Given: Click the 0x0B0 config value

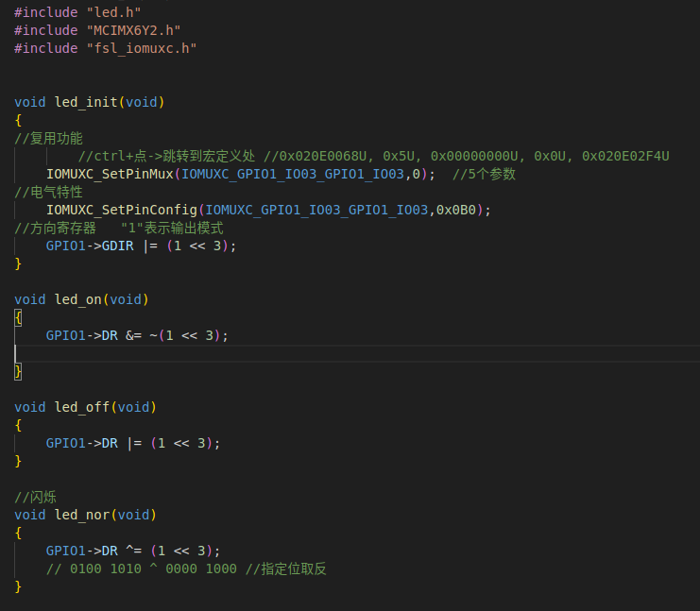Looking at the screenshot, I should tap(456, 210).
